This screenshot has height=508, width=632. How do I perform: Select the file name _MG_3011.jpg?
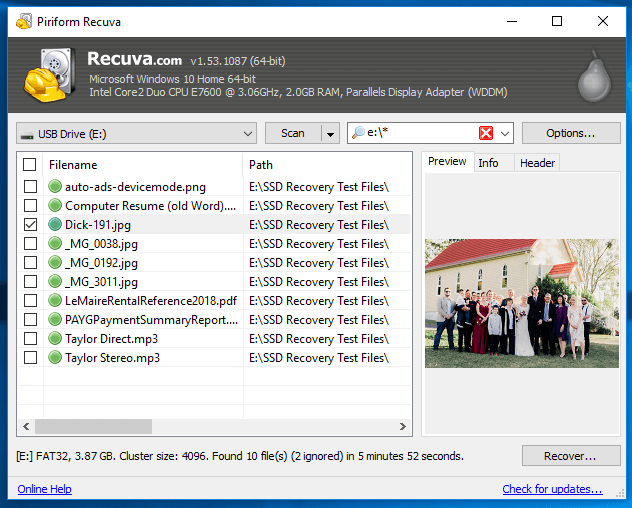[101, 281]
